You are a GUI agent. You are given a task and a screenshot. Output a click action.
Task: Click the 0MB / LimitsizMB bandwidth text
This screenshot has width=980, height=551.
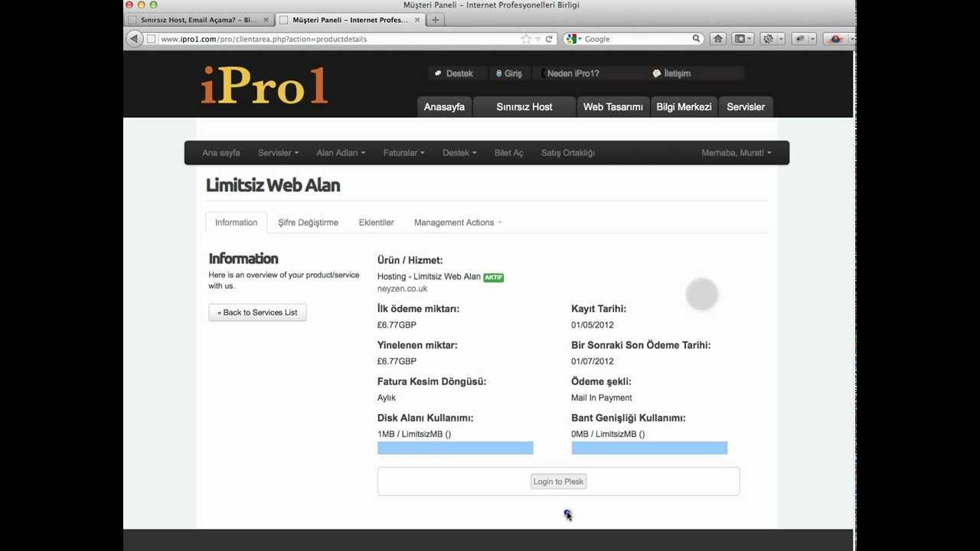tap(608, 434)
